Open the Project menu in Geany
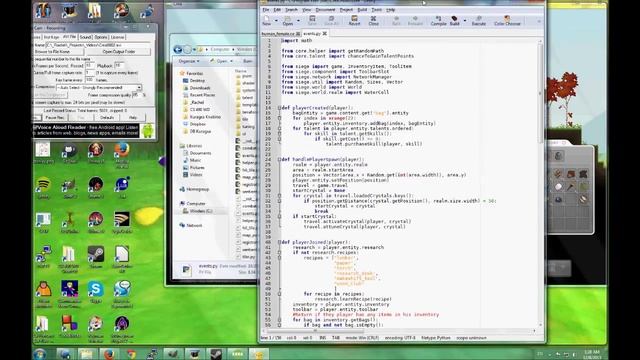The width and height of the screenshot is (640, 360). pyautogui.click(x=346, y=10)
